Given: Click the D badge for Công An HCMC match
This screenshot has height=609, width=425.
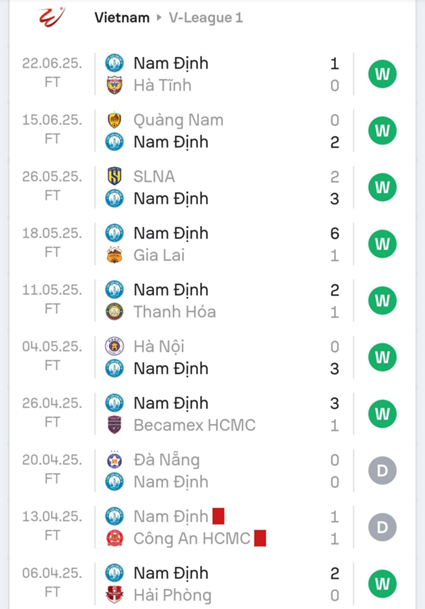Looking at the screenshot, I should [x=382, y=527].
